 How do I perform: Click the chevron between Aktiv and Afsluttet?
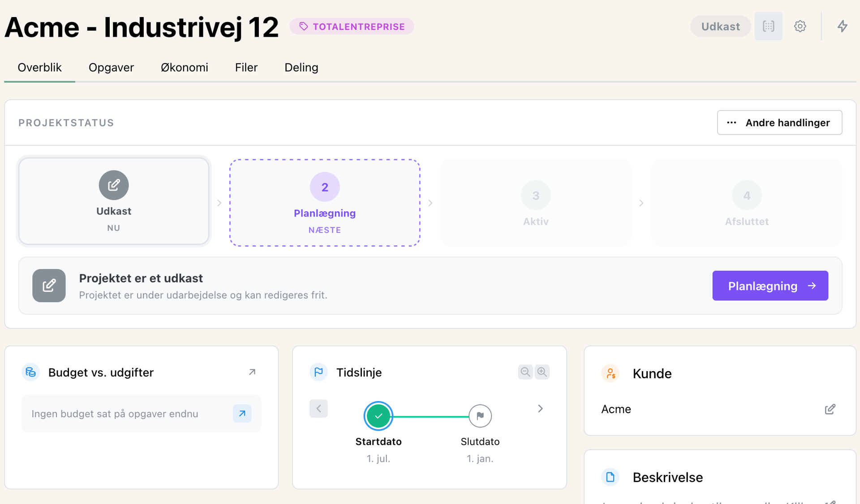[x=641, y=203]
